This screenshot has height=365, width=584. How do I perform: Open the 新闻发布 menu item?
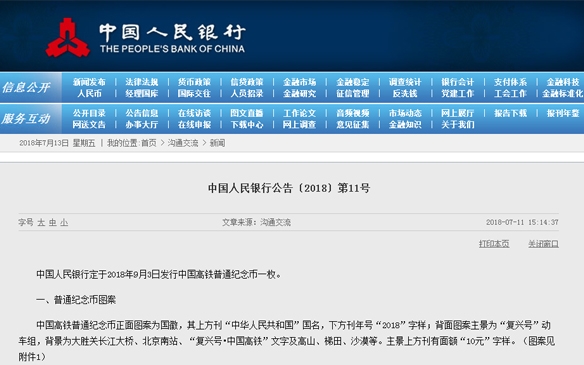89,82
